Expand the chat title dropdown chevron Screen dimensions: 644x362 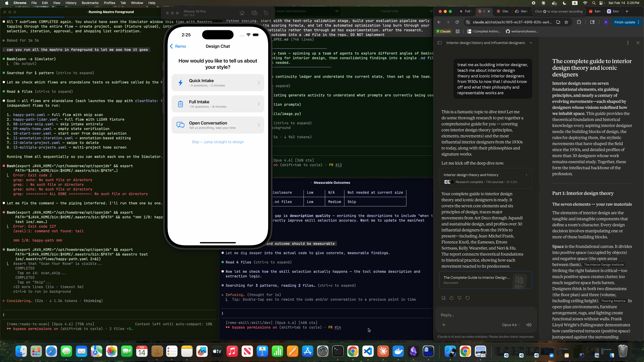click(531, 43)
